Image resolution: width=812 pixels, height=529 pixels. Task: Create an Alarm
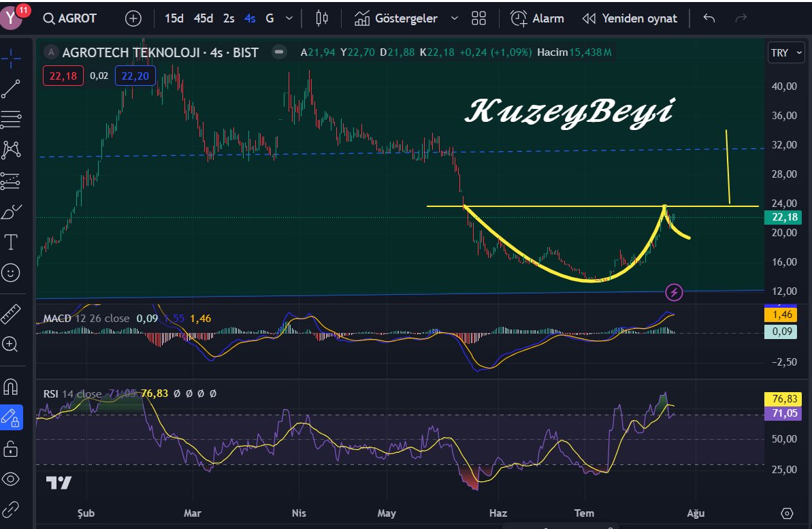pyautogui.click(x=537, y=18)
